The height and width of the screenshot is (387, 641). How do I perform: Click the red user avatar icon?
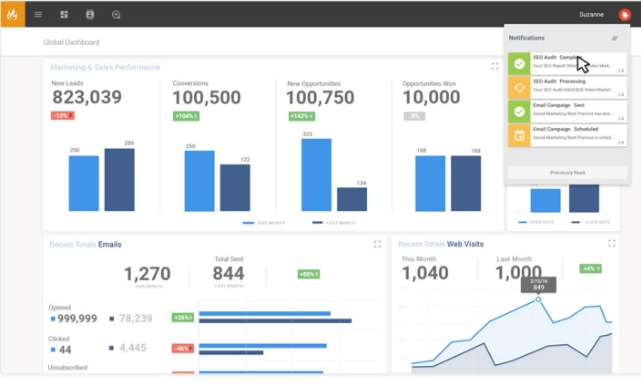624,15
